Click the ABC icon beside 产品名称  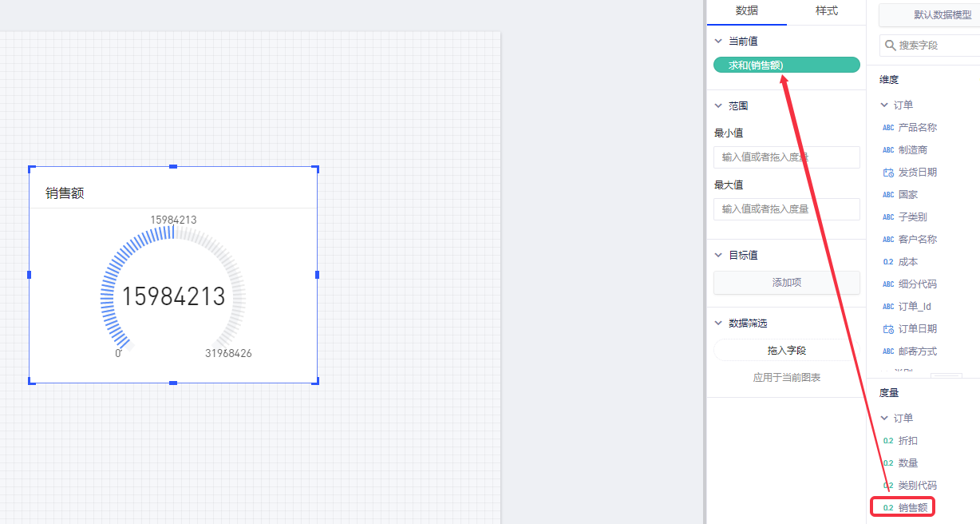coord(888,128)
